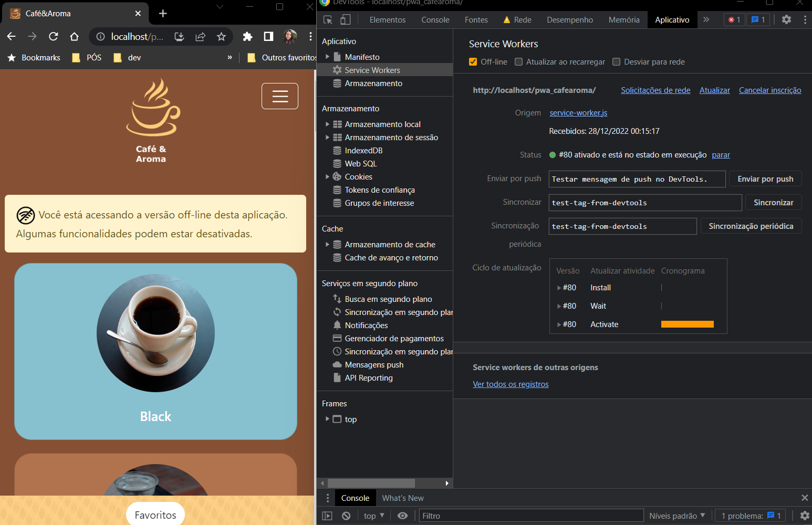
Task: Open DevTools kebab menu at top right
Action: [805, 19]
